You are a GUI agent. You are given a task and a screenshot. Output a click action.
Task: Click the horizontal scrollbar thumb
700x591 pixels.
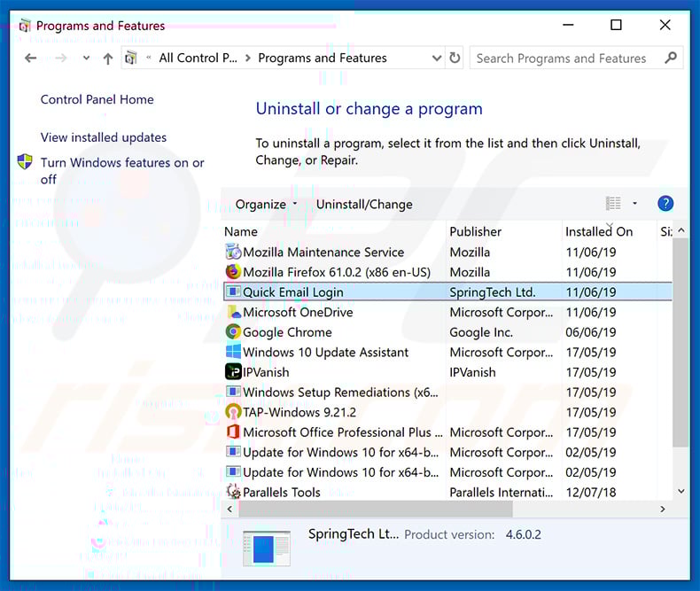click(x=376, y=509)
